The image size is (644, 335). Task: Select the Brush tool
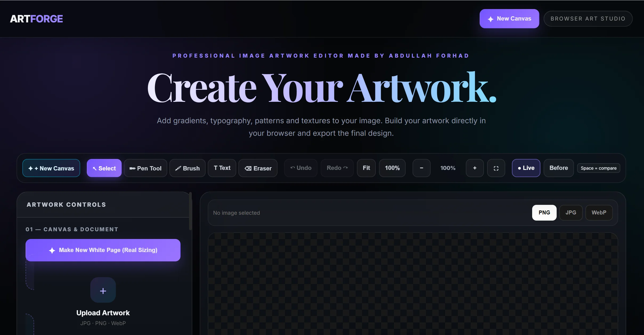(x=188, y=168)
